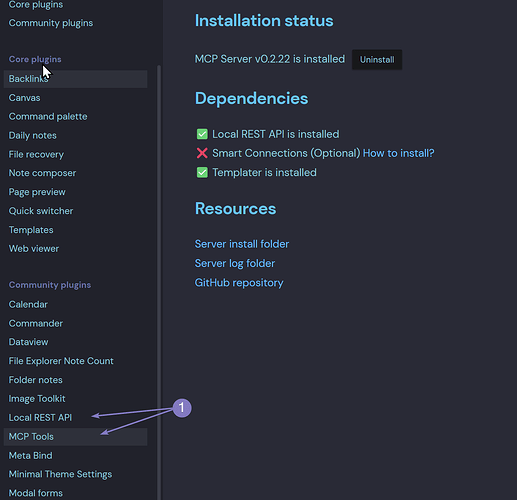Select MCP Tools in the sidebar
The width and height of the screenshot is (517, 500).
pyautogui.click(x=75, y=437)
